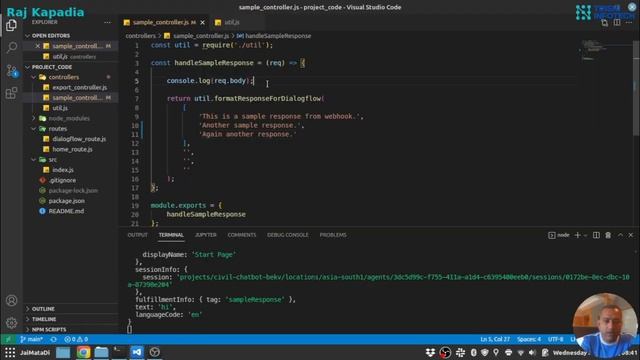Launch Google Chrome from the taskbar
The image size is (640, 360).
pos(83,352)
